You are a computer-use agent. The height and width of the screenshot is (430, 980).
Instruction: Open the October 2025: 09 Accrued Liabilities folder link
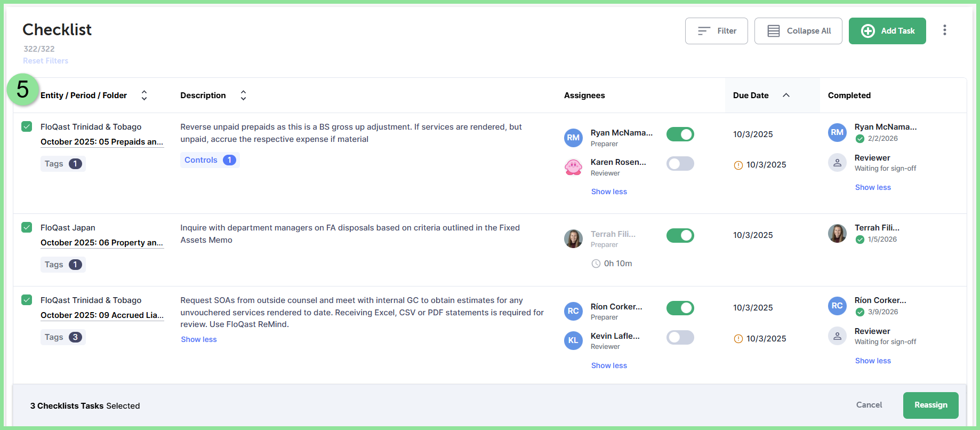pos(102,315)
